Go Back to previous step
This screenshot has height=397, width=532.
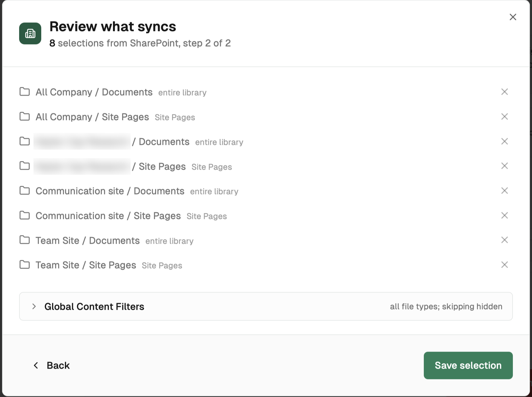[x=51, y=365]
